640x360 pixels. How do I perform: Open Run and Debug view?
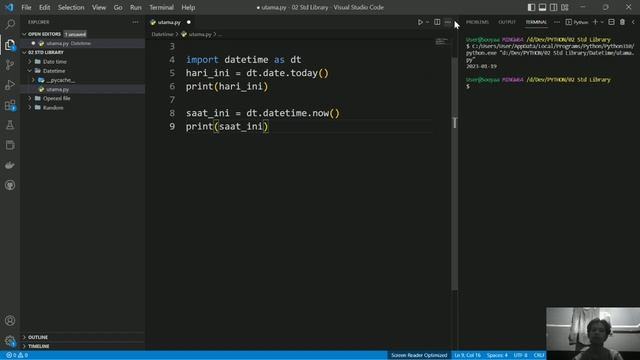[x=10, y=85]
